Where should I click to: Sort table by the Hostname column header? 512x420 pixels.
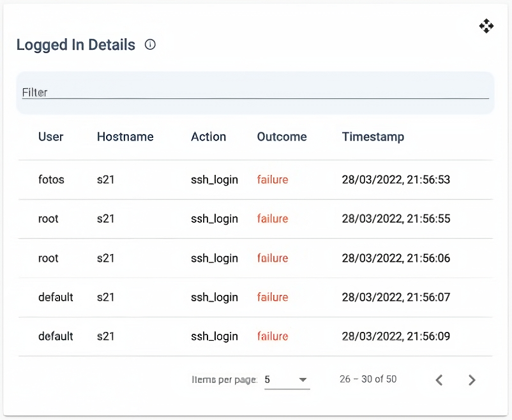point(125,137)
